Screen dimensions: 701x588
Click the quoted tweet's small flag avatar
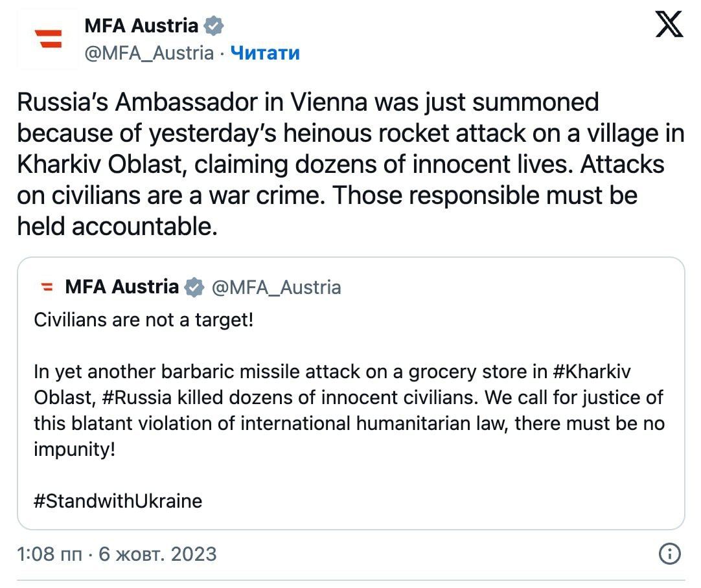47,287
